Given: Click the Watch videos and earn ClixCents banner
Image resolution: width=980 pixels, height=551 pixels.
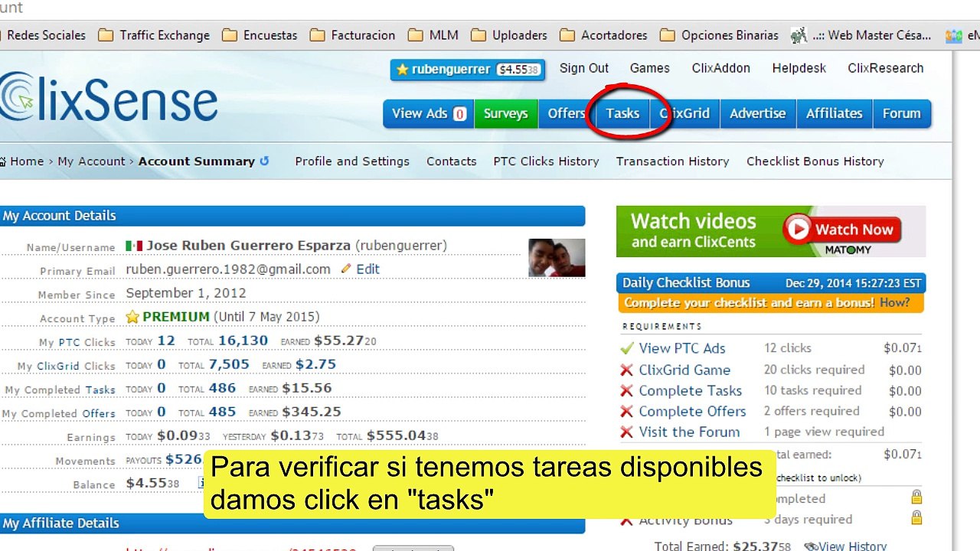Looking at the screenshot, I should coord(771,231).
